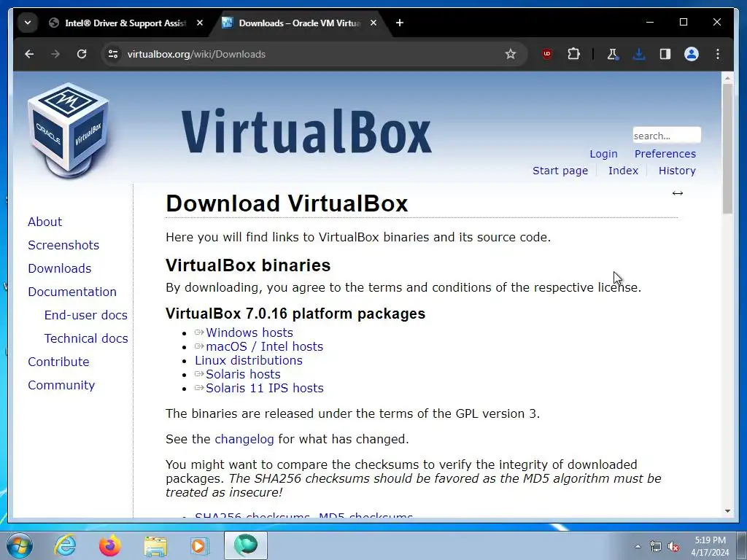Show hidden system tray icons arrow
The height and width of the screenshot is (560, 747).
638,546
